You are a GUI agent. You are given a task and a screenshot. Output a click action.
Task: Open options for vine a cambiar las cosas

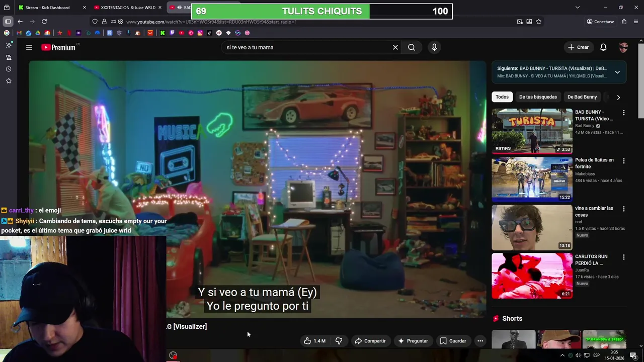(x=624, y=209)
